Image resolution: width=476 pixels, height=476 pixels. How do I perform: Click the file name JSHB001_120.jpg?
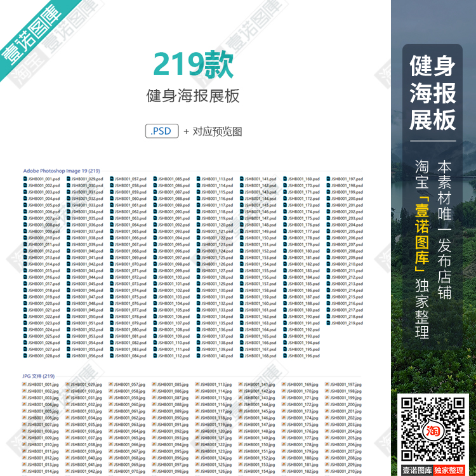pos(216,431)
